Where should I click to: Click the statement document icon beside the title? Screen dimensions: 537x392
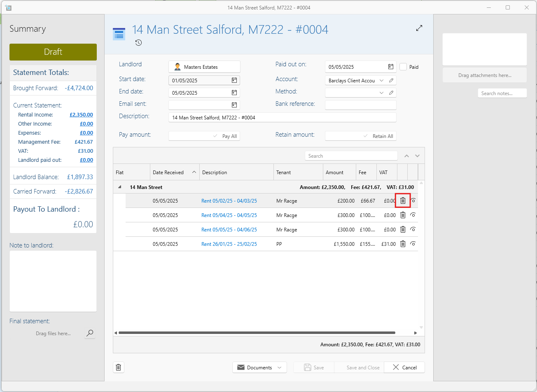pos(119,34)
